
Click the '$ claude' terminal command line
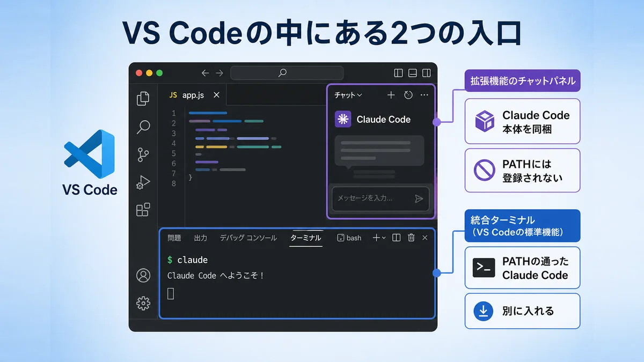[187, 260]
